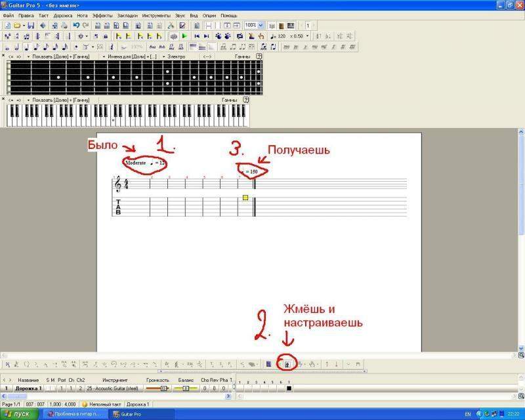Click the orange hand icon in playback toolbar
The width and height of the screenshot is (525, 420).
[261, 36]
